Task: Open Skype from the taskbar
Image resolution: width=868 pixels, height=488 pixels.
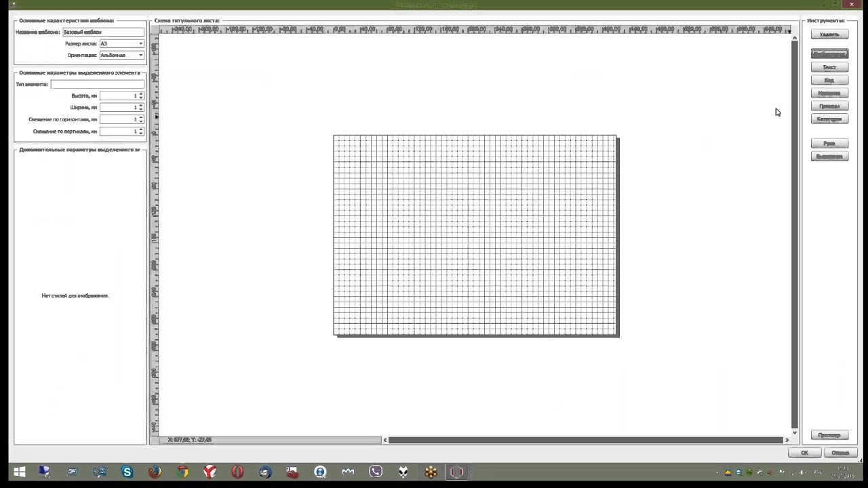Action: pyautogui.click(x=127, y=472)
